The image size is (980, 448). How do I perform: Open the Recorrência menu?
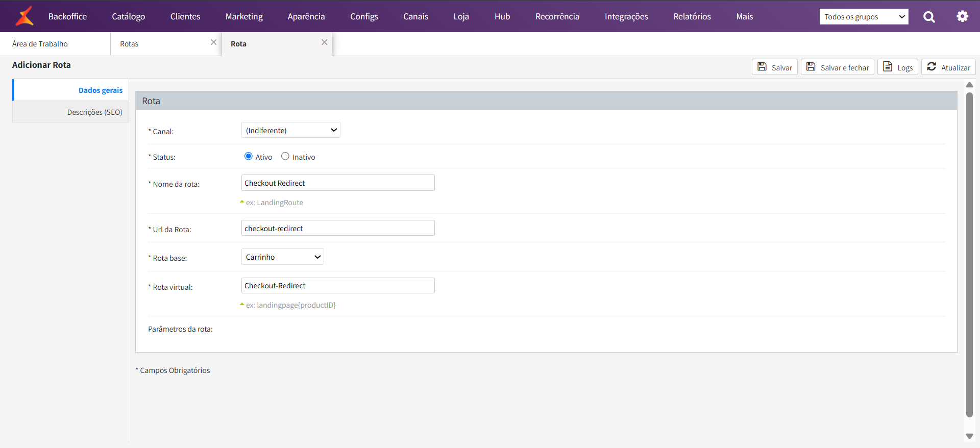pyautogui.click(x=557, y=16)
